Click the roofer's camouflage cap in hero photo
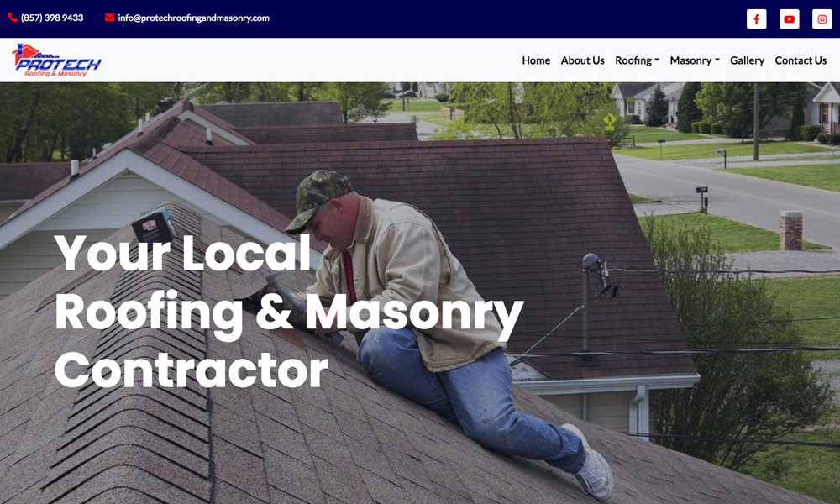 (318, 198)
